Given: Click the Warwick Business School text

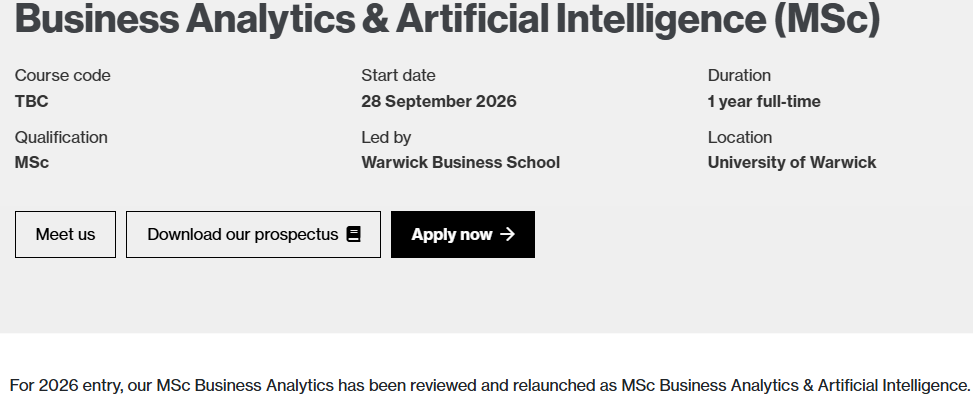Looking at the screenshot, I should (x=460, y=162).
